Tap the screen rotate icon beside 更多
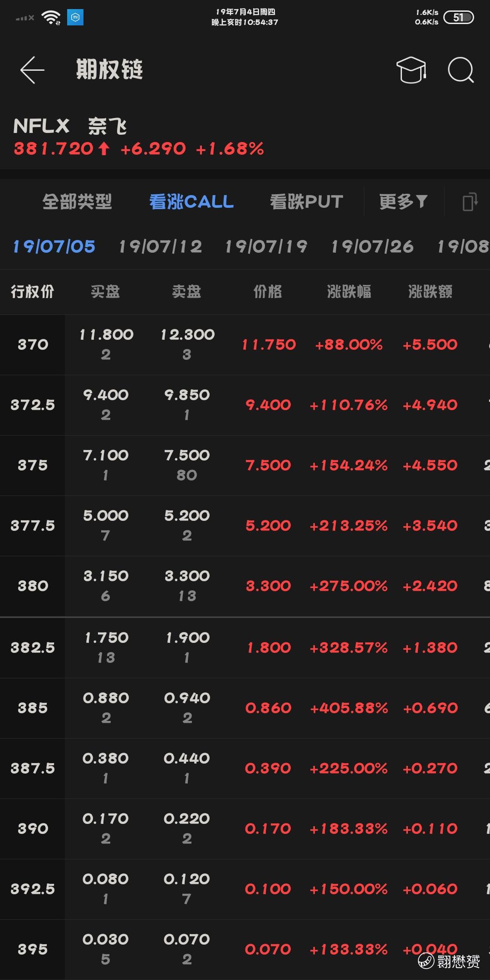Viewport: 490px width, 980px height. (470, 201)
